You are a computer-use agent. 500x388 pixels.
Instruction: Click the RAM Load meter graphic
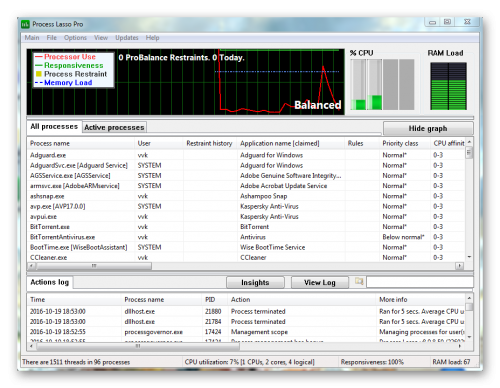coord(448,86)
